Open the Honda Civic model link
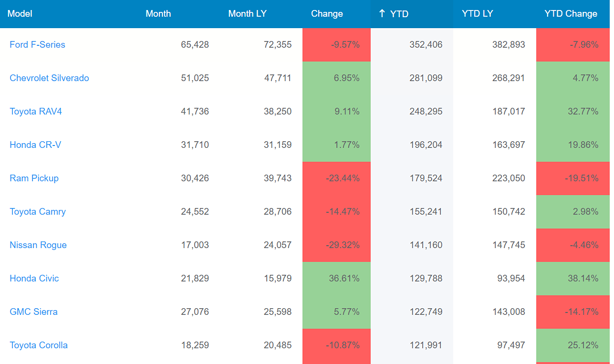The image size is (614, 364). pos(34,278)
